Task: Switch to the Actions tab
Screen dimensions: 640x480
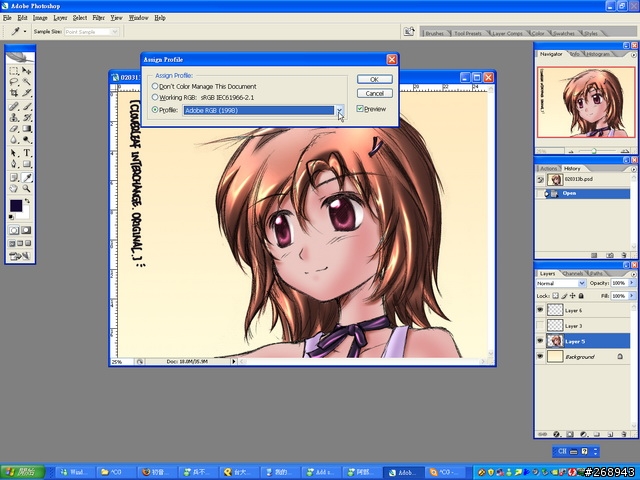Action: click(x=548, y=168)
